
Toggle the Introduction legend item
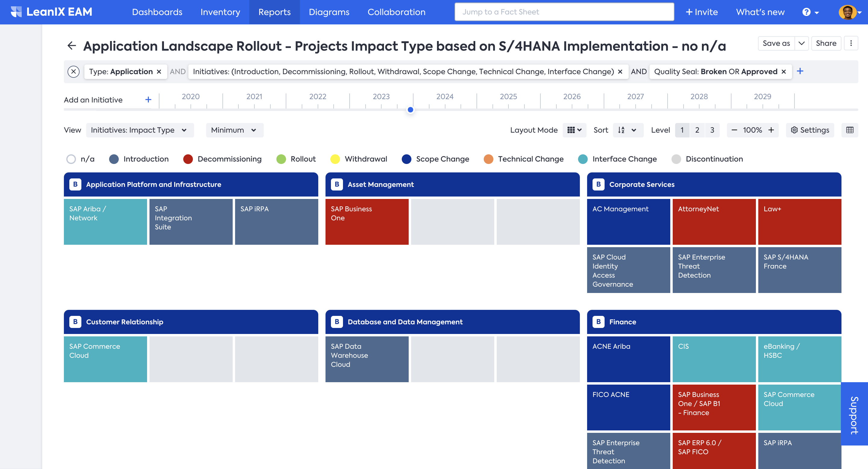click(139, 159)
